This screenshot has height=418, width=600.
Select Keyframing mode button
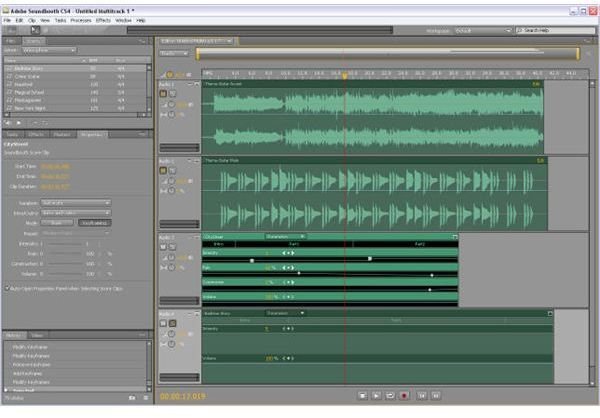[x=95, y=222]
